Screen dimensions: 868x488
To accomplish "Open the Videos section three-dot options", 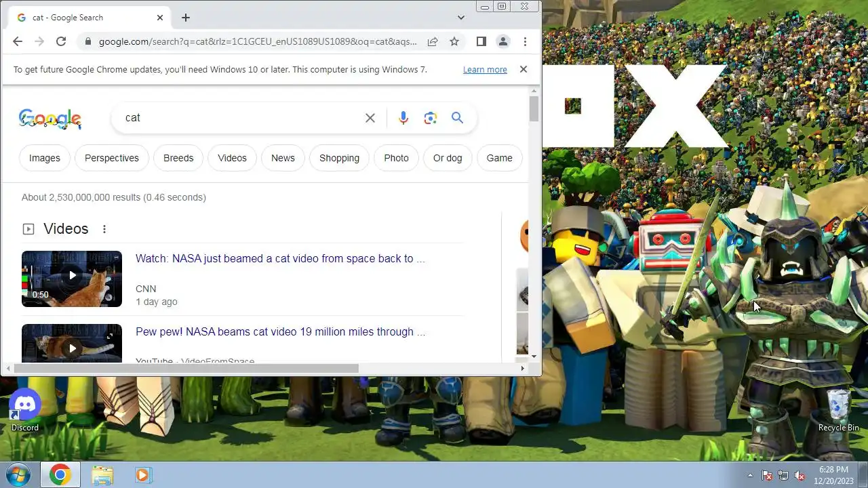I will click(x=104, y=229).
